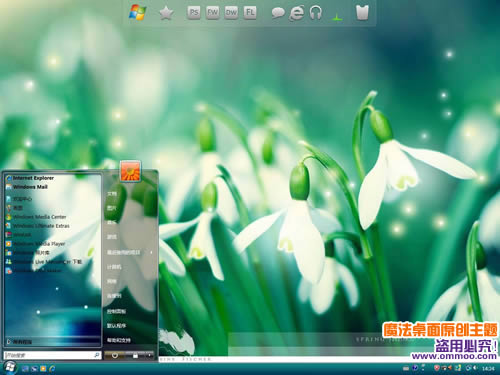Open 图片 in the Start menu right pane

112,208
